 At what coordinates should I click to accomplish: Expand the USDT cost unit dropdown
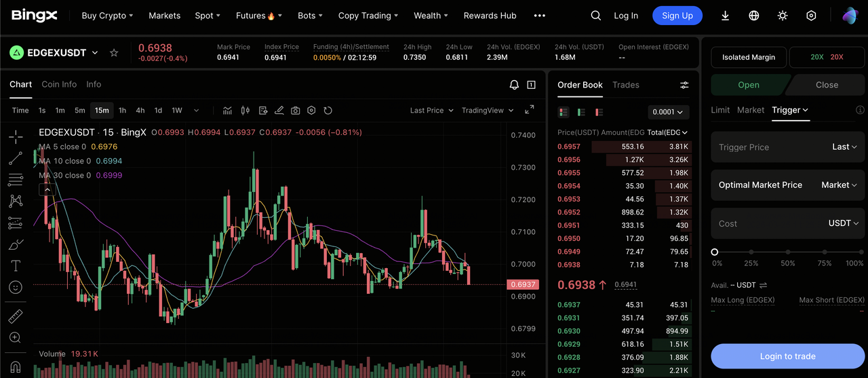pyautogui.click(x=844, y=223)
